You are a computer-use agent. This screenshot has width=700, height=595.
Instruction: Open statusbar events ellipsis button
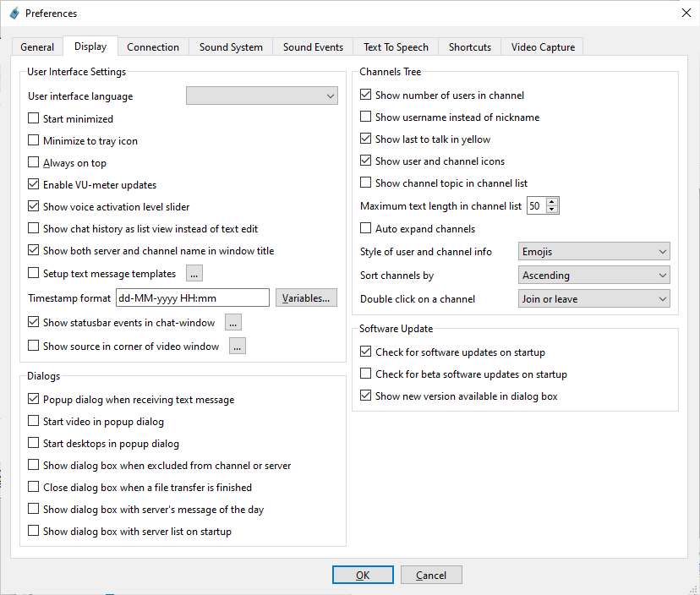[x=233, y=322]
